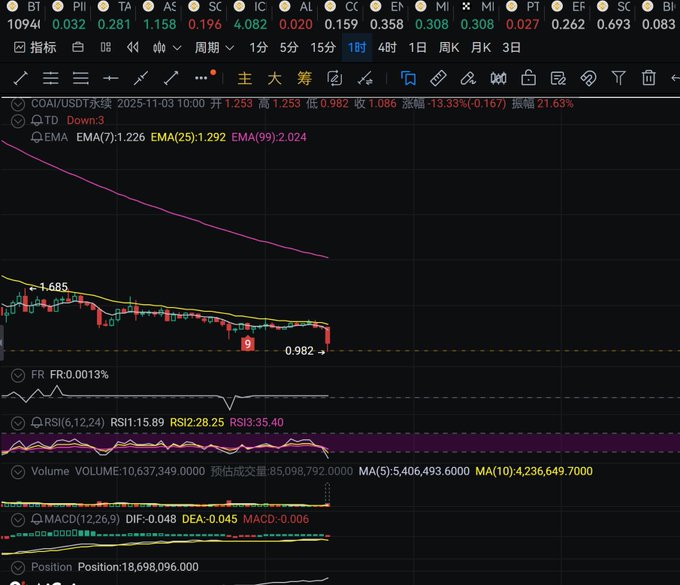
Task: Open more drawing tools (three dots)
Action: point(203,78)
